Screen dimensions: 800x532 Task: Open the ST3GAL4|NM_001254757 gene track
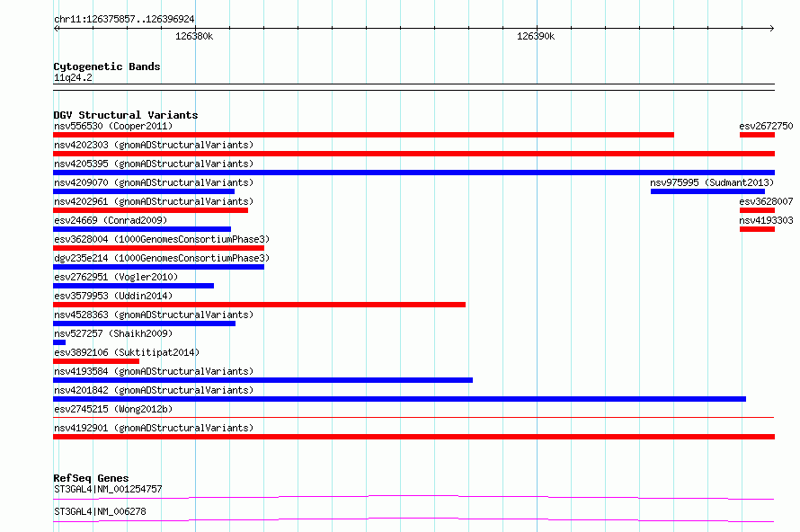(x=413, y=497)
